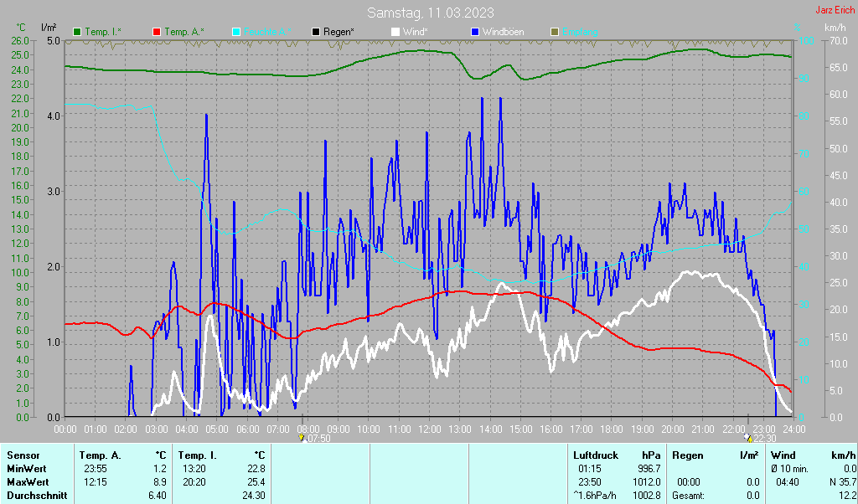858x504 pixels.
Task: Click the Samstag, 11.03.2023 chart title
Action: click(x=430, y=13)
